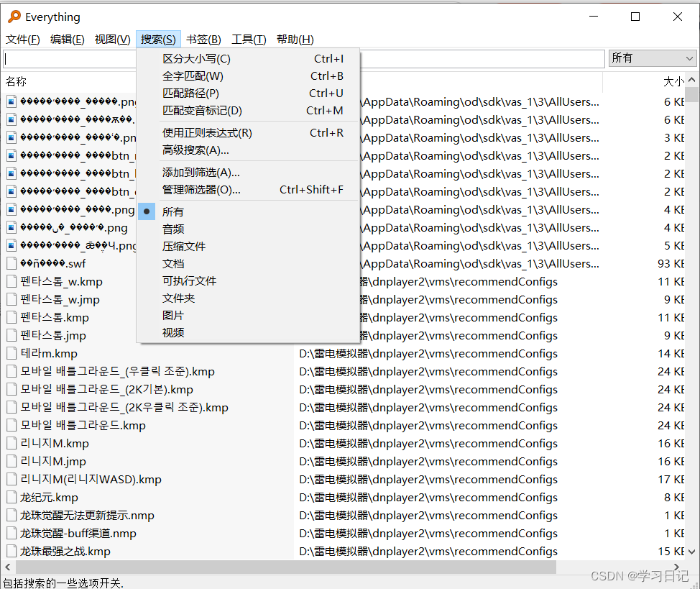Click the vertical scrollbar down arrow
This screenshot has width=700, height=589.
(691, 552)
